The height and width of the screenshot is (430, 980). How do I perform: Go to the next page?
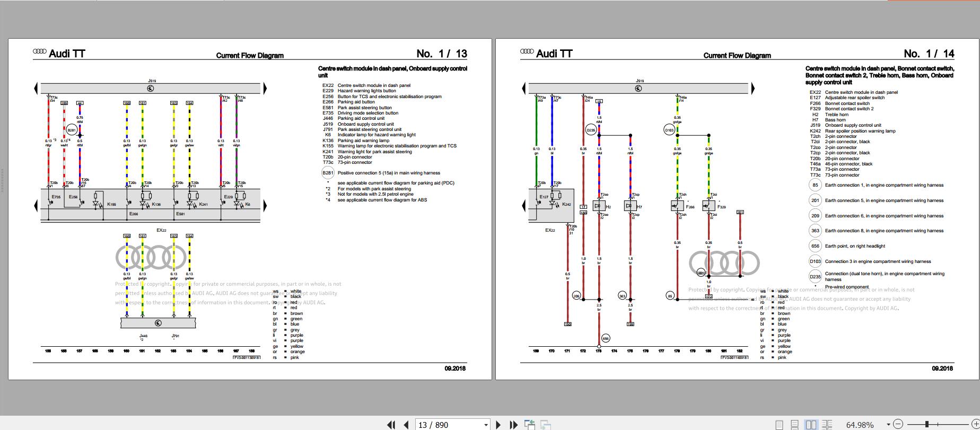pyautogui.click(x=498, y=425)
